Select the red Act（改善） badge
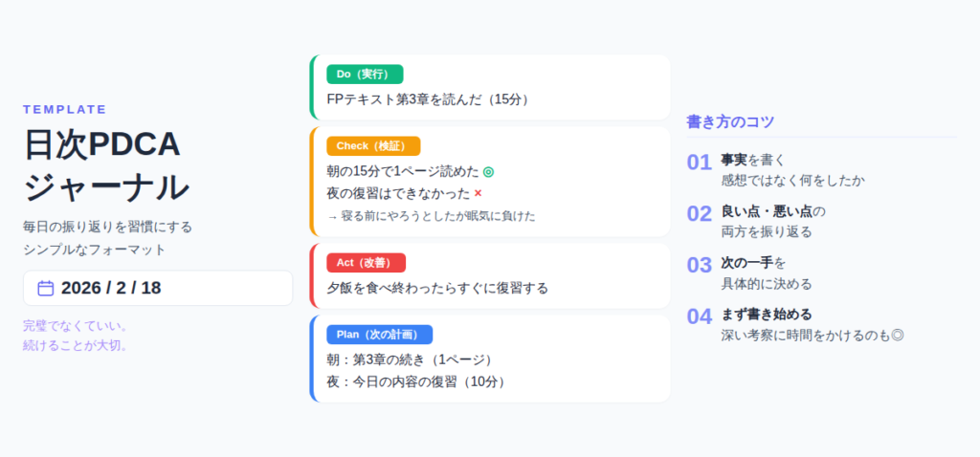 366,262
